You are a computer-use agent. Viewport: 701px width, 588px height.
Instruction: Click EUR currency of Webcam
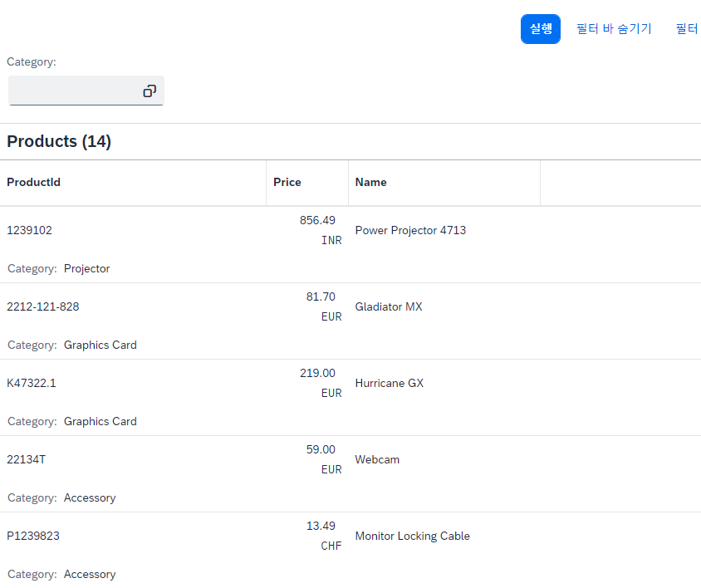tap(331, 470)
